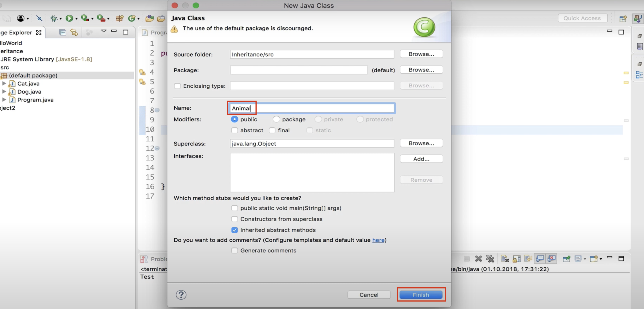The image size is (644, 309).
Task: Click Browse for the Superclass field
Action: click(421, 143)
